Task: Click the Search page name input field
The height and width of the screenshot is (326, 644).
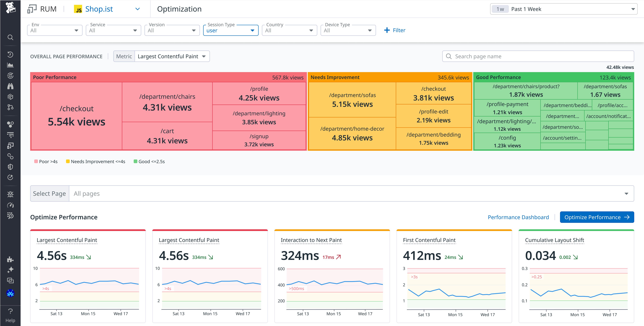Action: click(537, 56)
